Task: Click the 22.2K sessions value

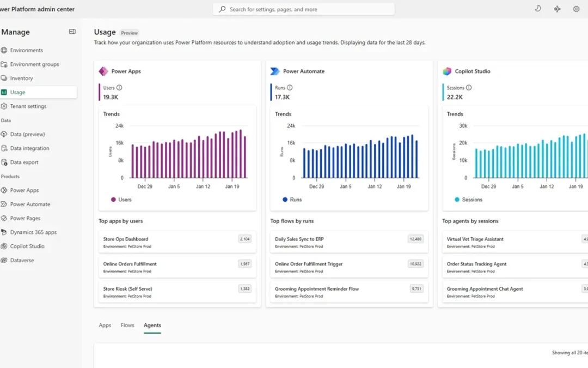Action: (x=455, y=97)
